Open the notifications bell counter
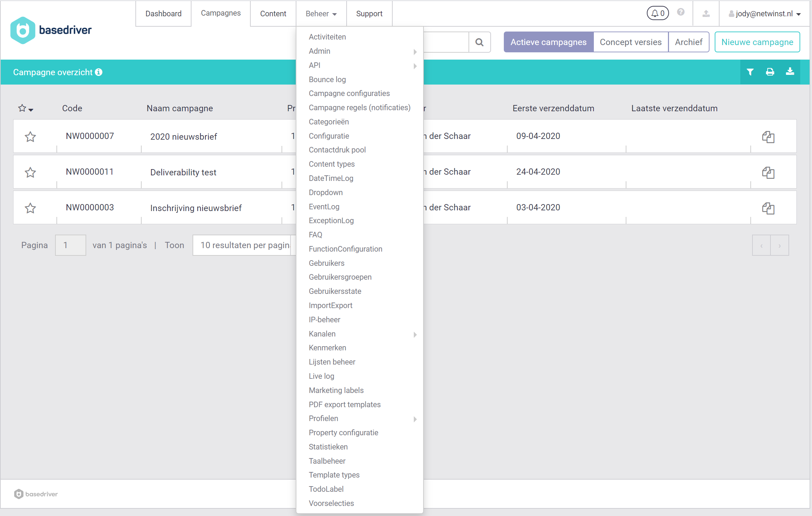This screenshot has height=516, width=812. point(658,13)
